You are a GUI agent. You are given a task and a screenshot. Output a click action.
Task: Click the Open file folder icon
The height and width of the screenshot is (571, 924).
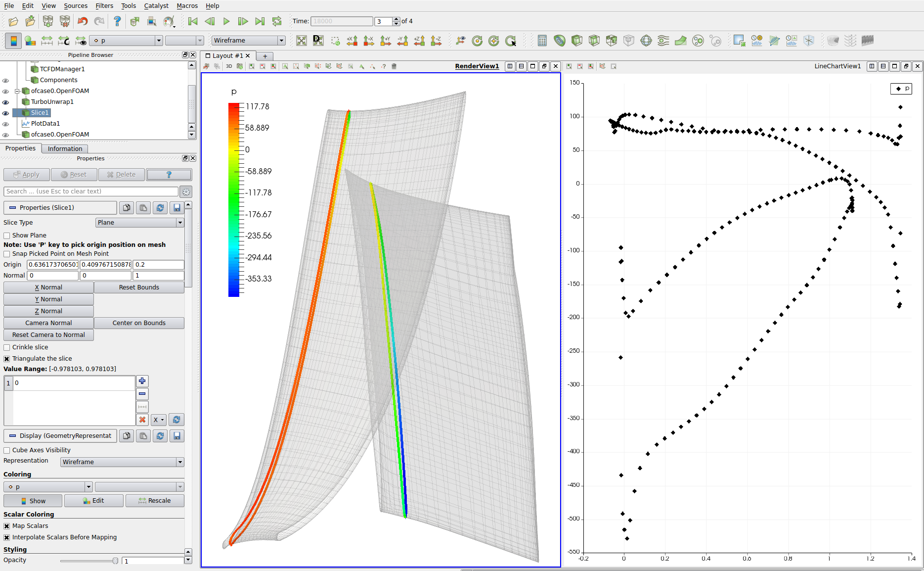coord(13,21)
